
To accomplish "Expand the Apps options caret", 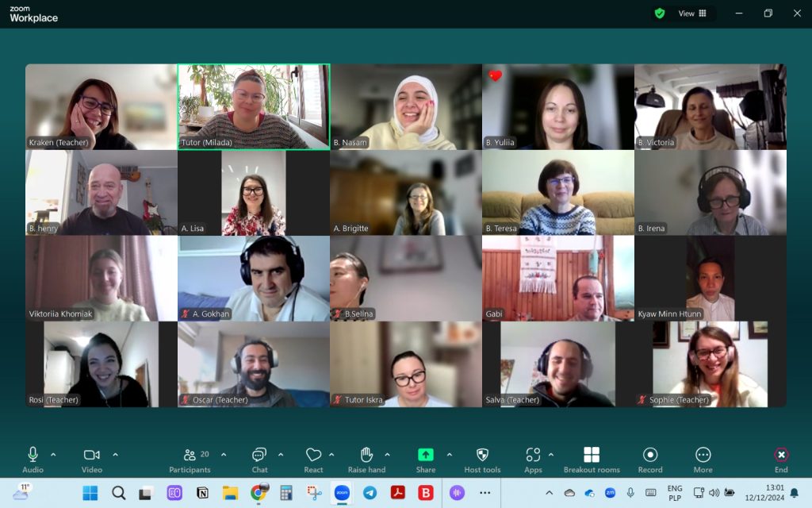I will coord(551,455).
